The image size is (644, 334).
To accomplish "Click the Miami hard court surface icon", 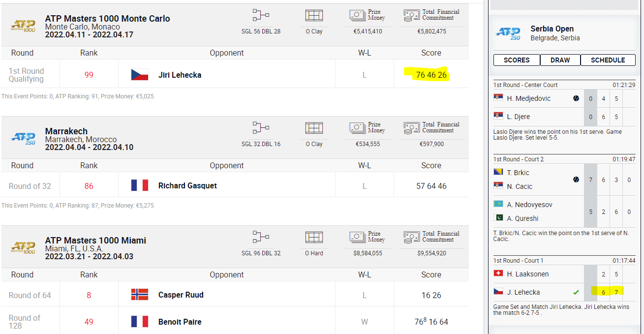I will 314,238.
